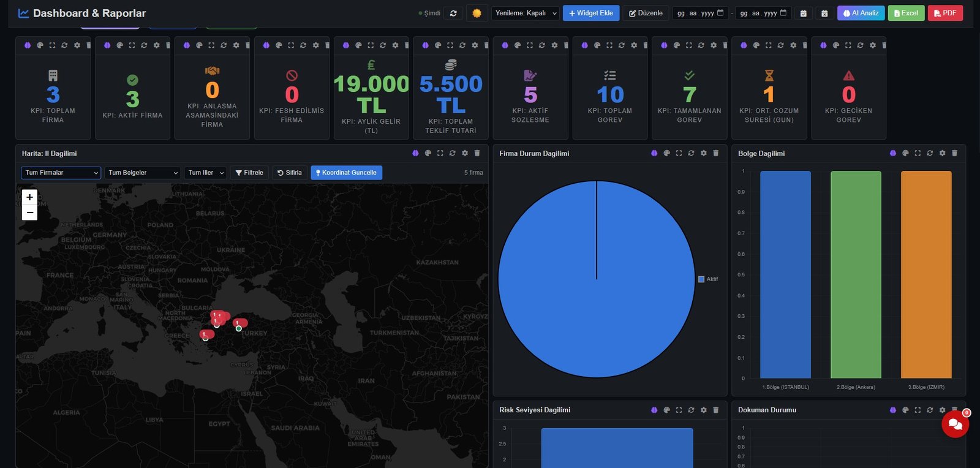The width and height of the screenshot is (980, 468).
Task: Fullscreen the Anlasma Asamasindaki Firma KPI
Action: click(211, 45)
